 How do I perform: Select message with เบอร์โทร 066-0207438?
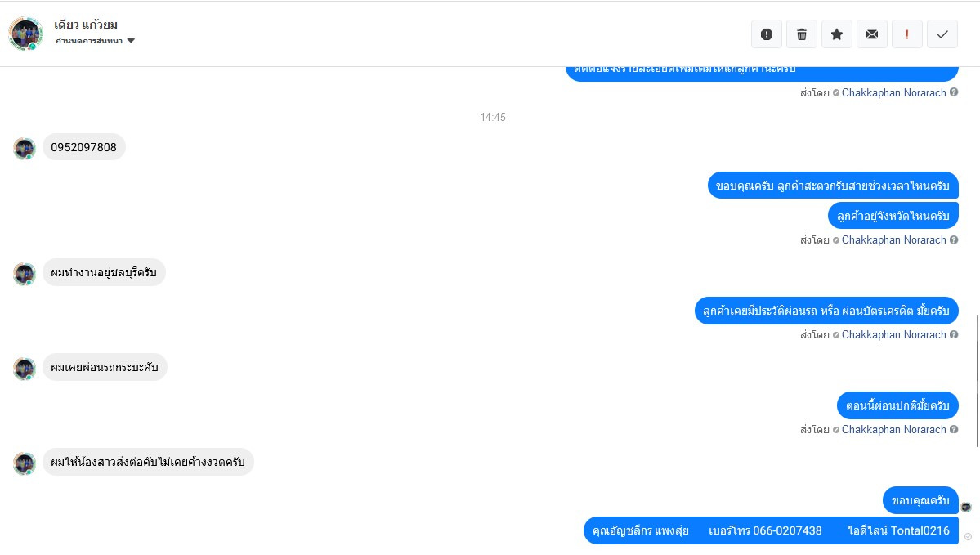tap(771, 530)
